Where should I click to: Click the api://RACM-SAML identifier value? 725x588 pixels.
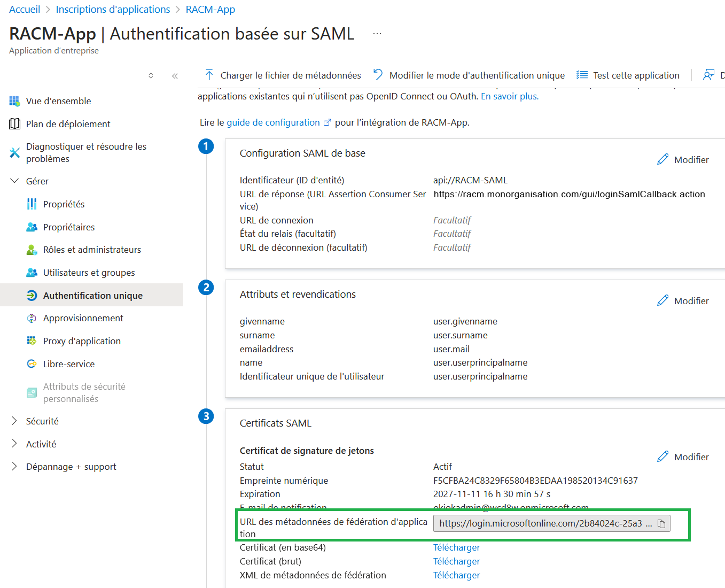(x=470, y=180)
